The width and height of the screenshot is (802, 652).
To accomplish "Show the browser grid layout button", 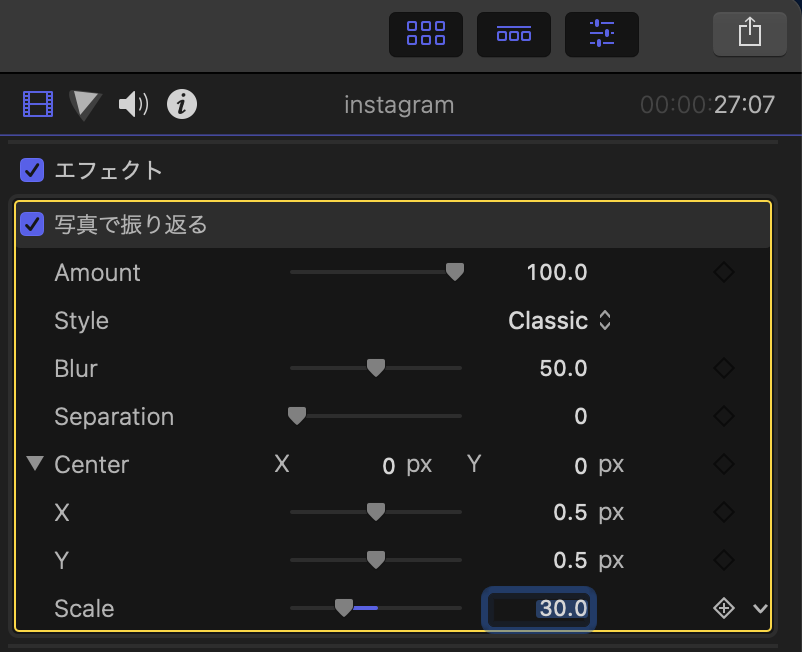I will (426, 34).
